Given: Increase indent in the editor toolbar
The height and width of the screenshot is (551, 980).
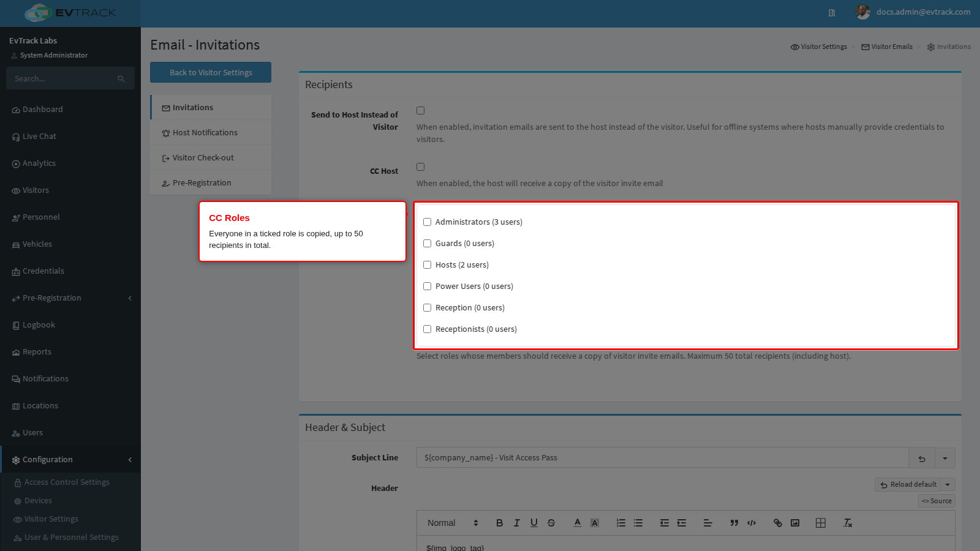Looking at the screenshot, I should tap(682, 523).
